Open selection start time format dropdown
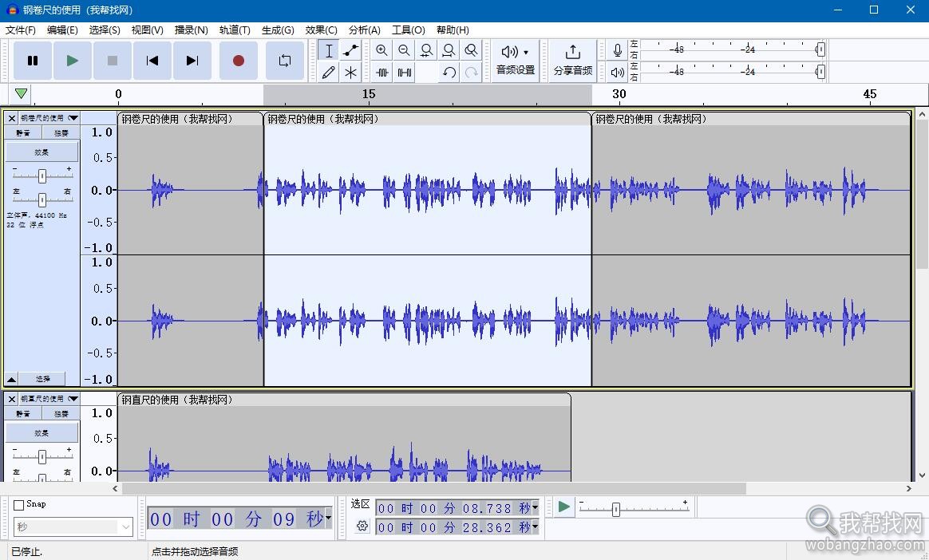Image resolution: width=929 pixels, height=560 pixels. pyautogui.click(x=535, y=507)
